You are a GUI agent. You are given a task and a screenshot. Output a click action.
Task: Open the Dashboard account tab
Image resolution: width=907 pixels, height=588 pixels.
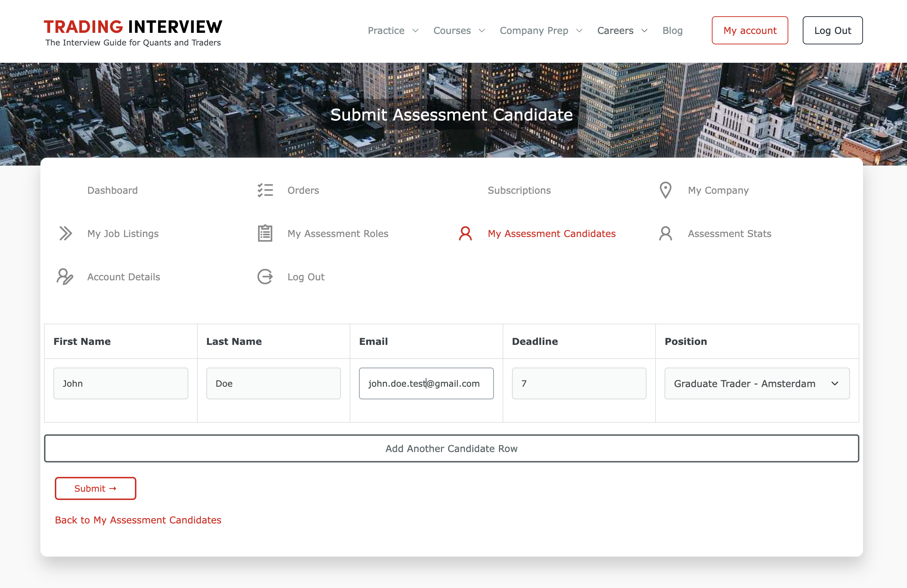click(x=113, y=190)
